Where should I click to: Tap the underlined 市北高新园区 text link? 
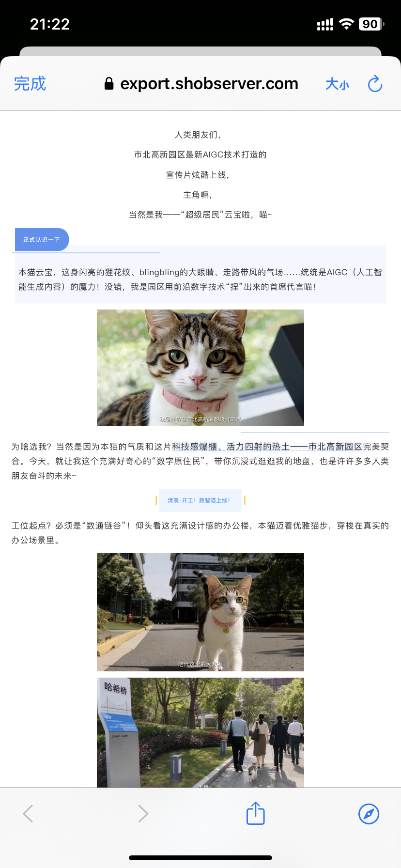335,447
